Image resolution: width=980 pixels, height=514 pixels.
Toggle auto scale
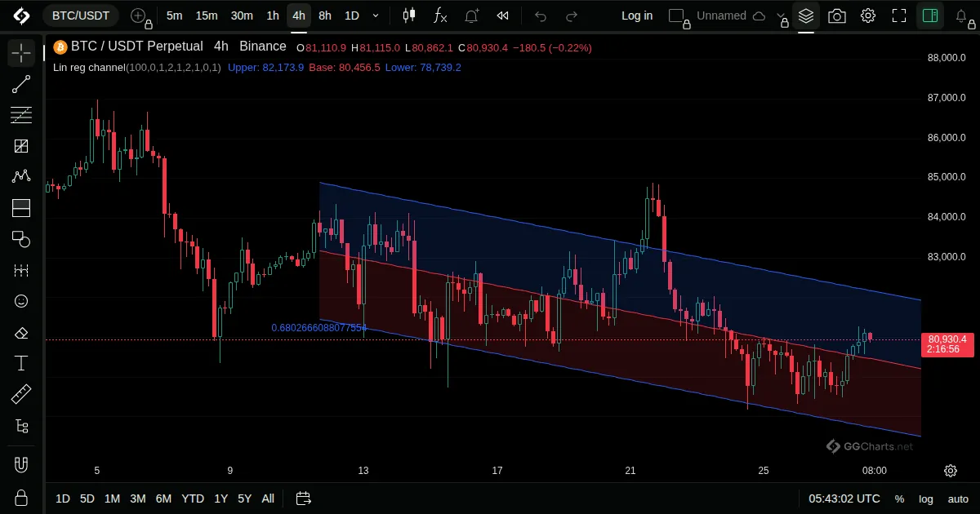coord(958,498)
